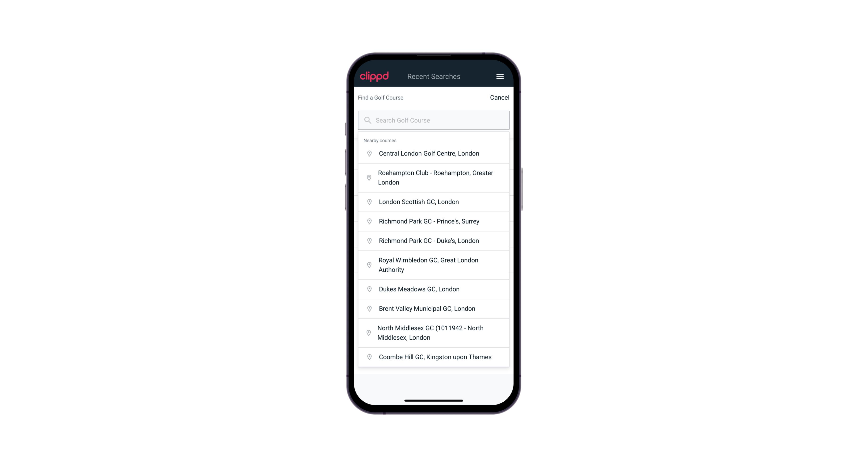Image resolution: width=868 pixels, height=467 pixels.
Task: Click the location pin icon for Richmond Park GC Prince's
Action: click(x=368, y=221)
